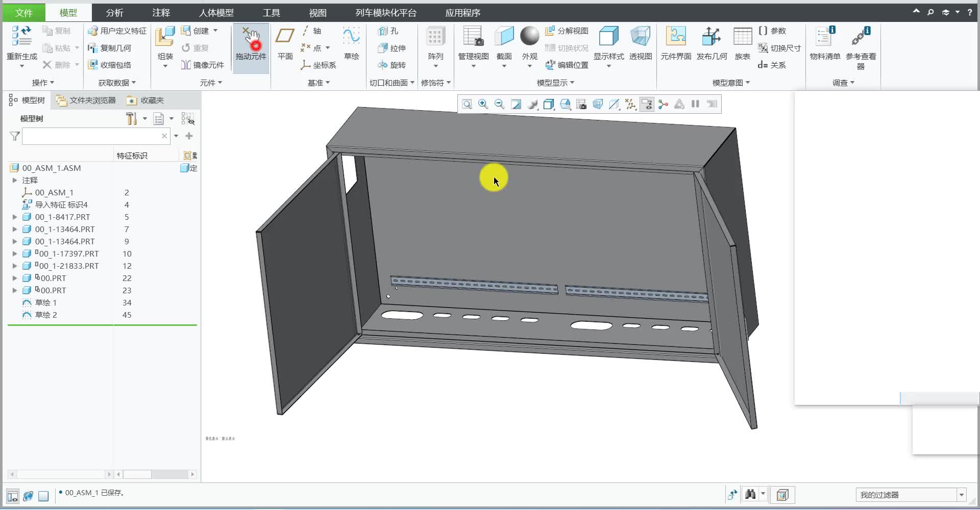Click the Section (截面) icon

[504, 37]
